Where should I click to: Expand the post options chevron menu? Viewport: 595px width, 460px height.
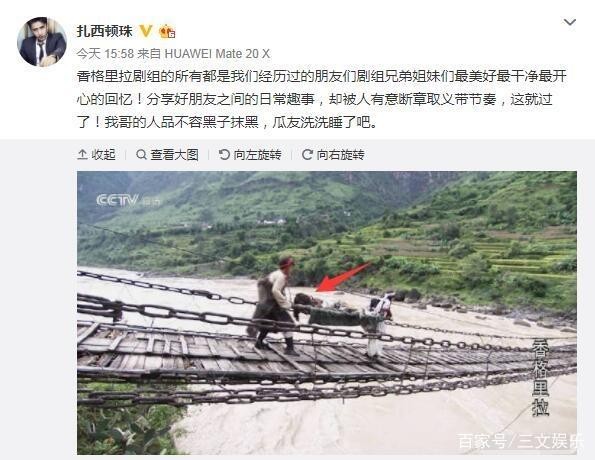pos(570,22)
